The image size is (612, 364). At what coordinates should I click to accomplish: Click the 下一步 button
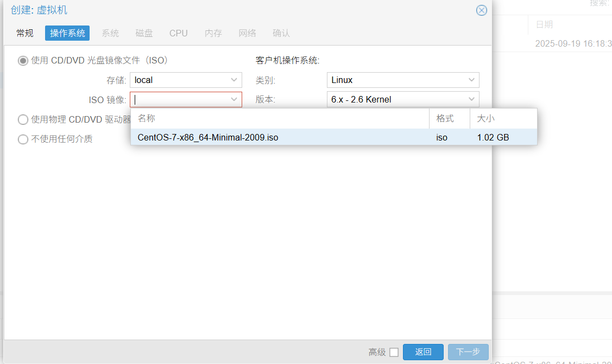click(x=468, y=352)
